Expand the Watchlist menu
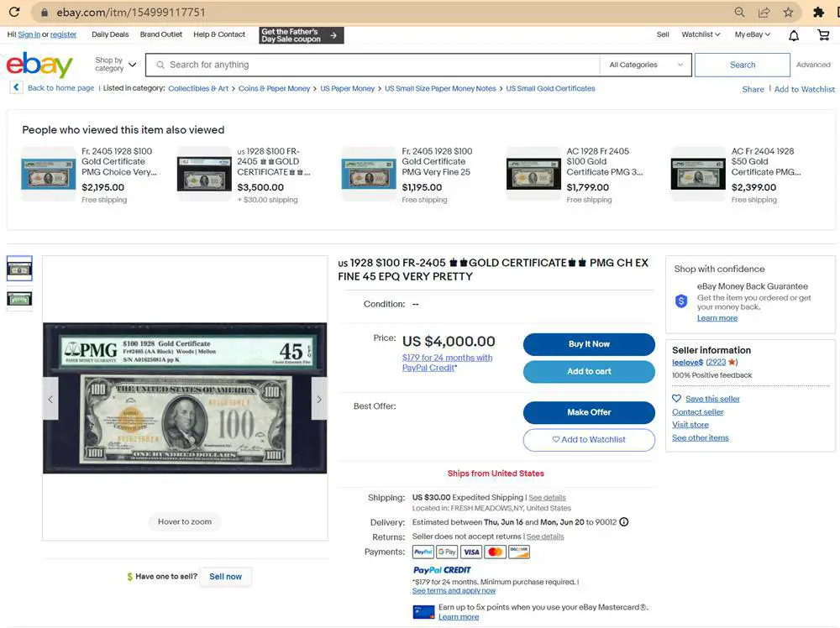This screenshot has height=628, width=840. point(701,34)
